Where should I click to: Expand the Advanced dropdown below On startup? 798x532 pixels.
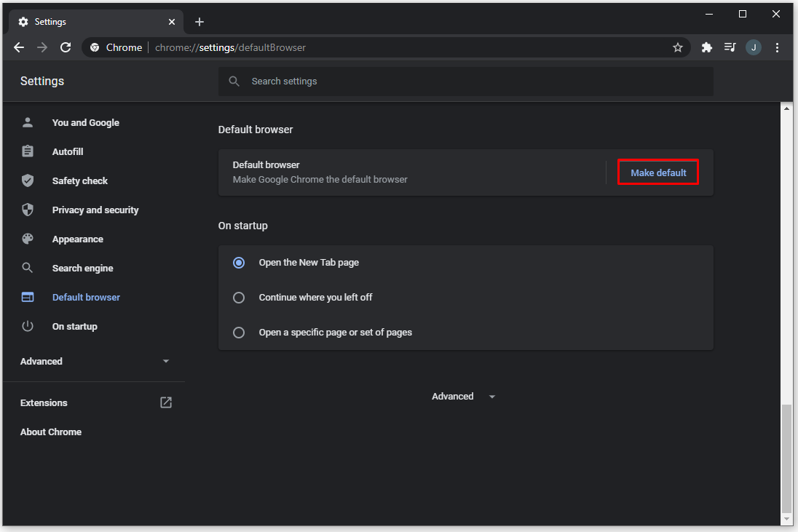(463, 397)
